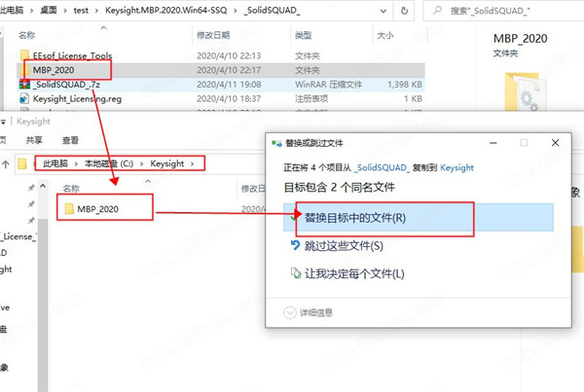Select the _SolidSQUAD_.7z WinRAR archive icon
The height and width of the screenshot is (392, 584).
24,85
